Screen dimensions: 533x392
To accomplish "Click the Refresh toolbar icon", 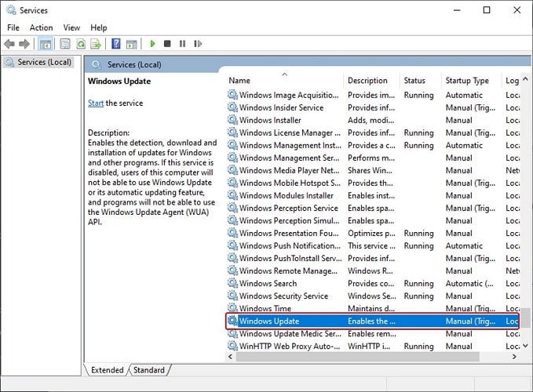I will [x=81, y=44].
